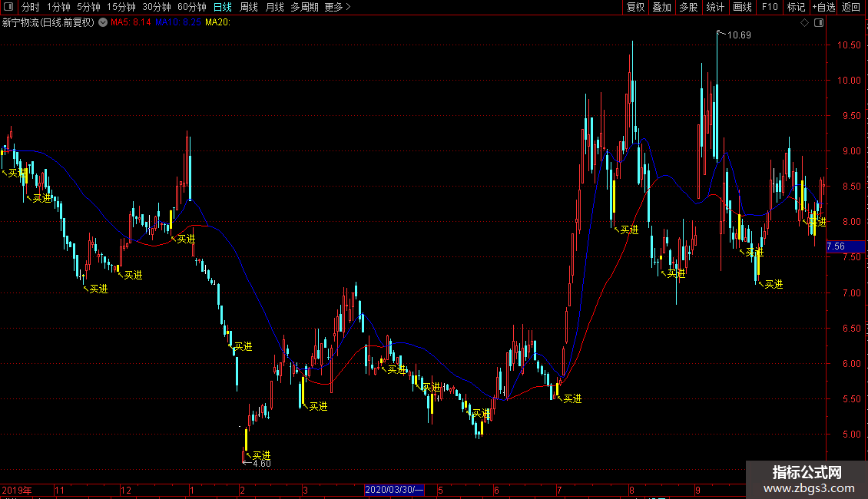Click the 买进 signal near price 7.00 in September
Viewport: 868px width, 499px height.
pyautogui.click(x=774, y=284)
